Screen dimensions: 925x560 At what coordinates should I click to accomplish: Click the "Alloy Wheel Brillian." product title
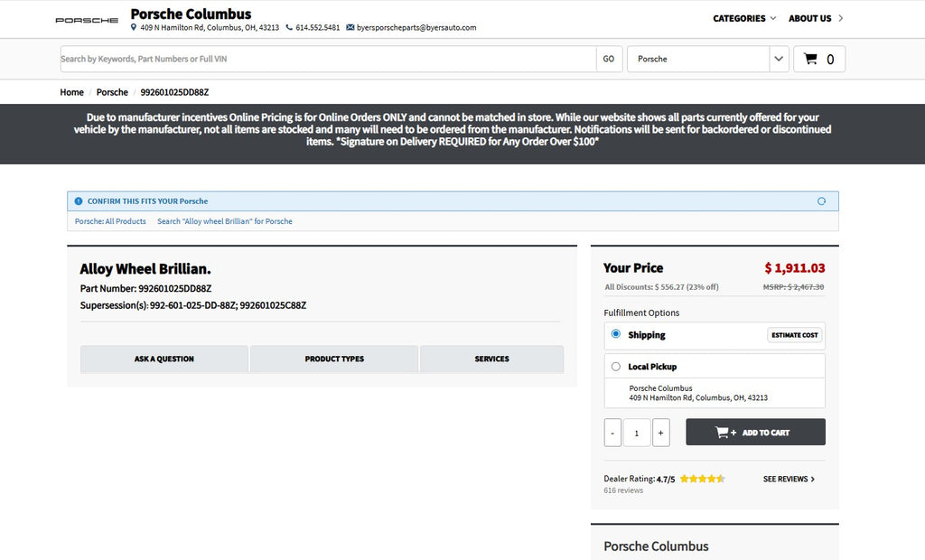coord(145,269)
